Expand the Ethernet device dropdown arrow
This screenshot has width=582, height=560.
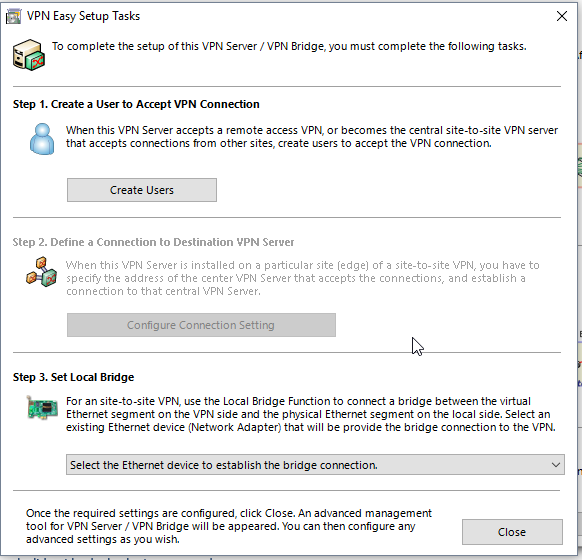point(555,465)
